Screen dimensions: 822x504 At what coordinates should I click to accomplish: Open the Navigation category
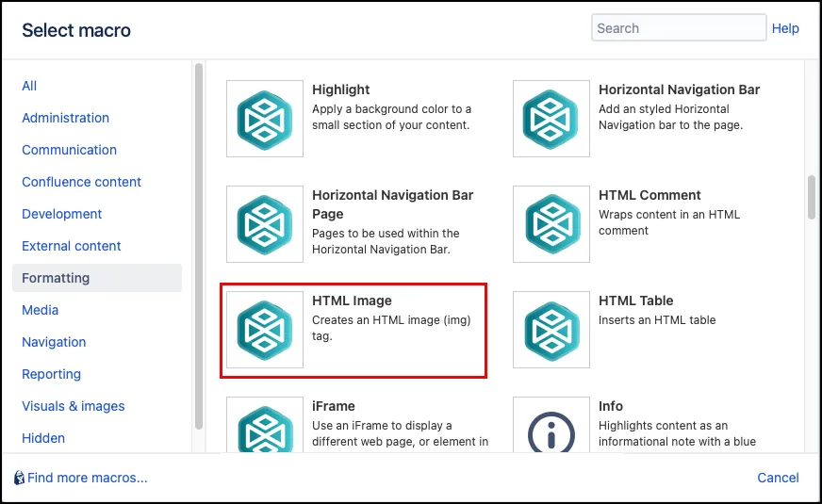(54, 342)
